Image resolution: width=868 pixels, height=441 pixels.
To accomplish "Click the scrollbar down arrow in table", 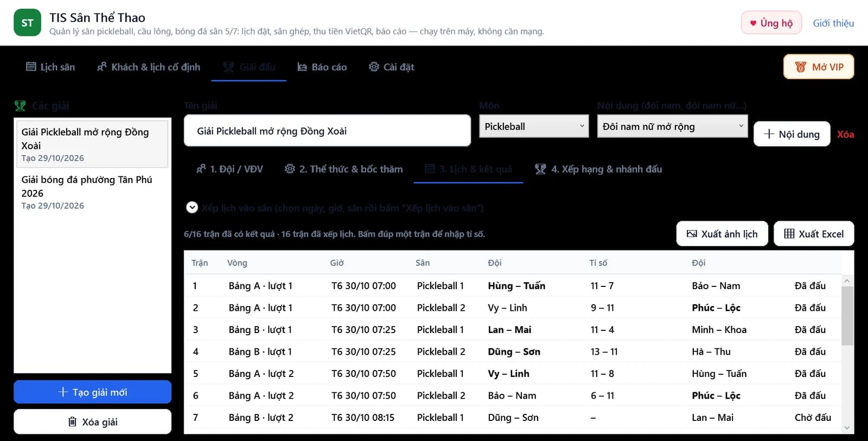I will pos(847,428).
